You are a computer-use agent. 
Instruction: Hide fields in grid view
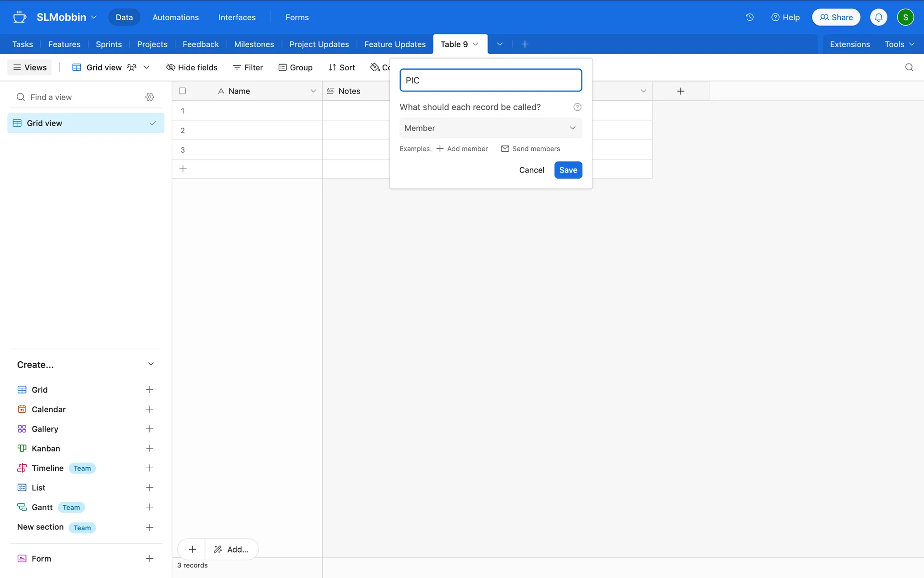(192, 67)
